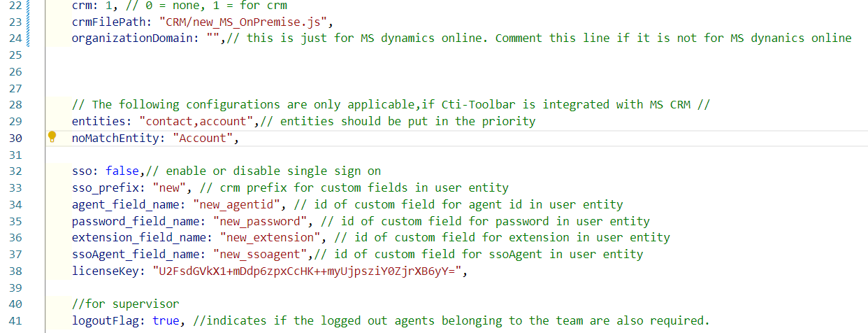Click the comment on line 28 about Cti-Toolbar

[x=391, y=104]
